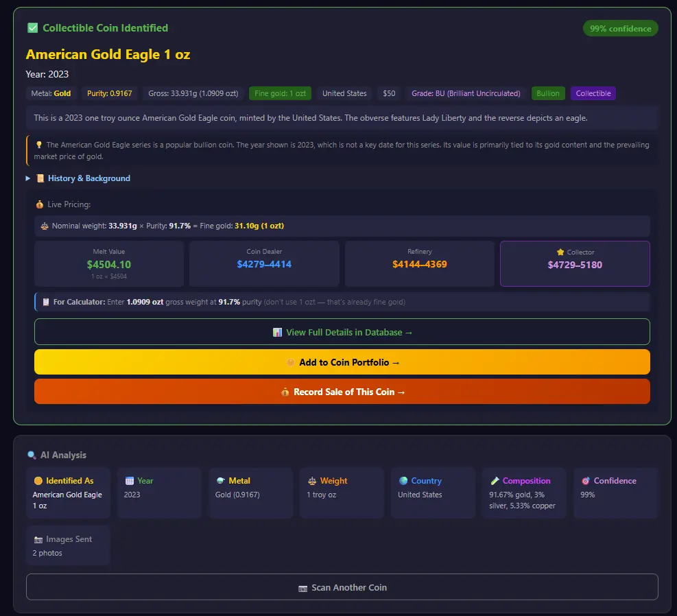Click the Fine gold 31.10g (1 ozt) value
The image size is (677, 616).
pos(259,226)
